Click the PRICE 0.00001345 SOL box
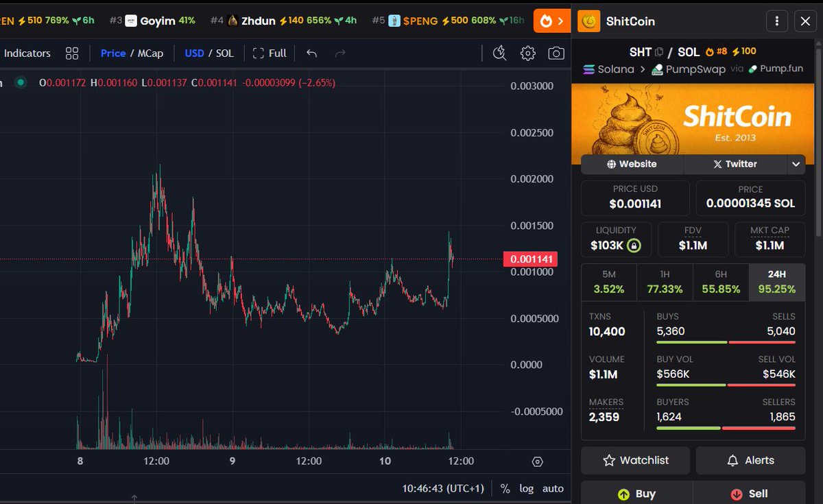The image size is (823, 504). (x=750, y=197)
